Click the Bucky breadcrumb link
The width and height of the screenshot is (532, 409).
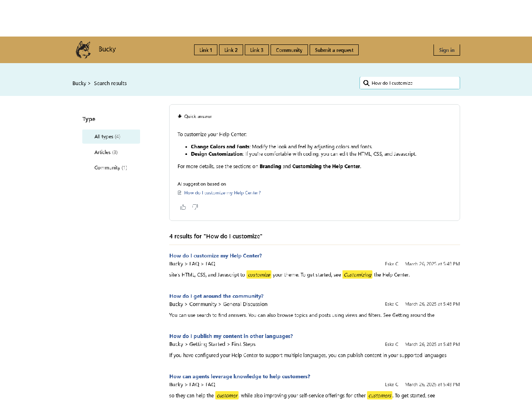[x=79, y=83]
